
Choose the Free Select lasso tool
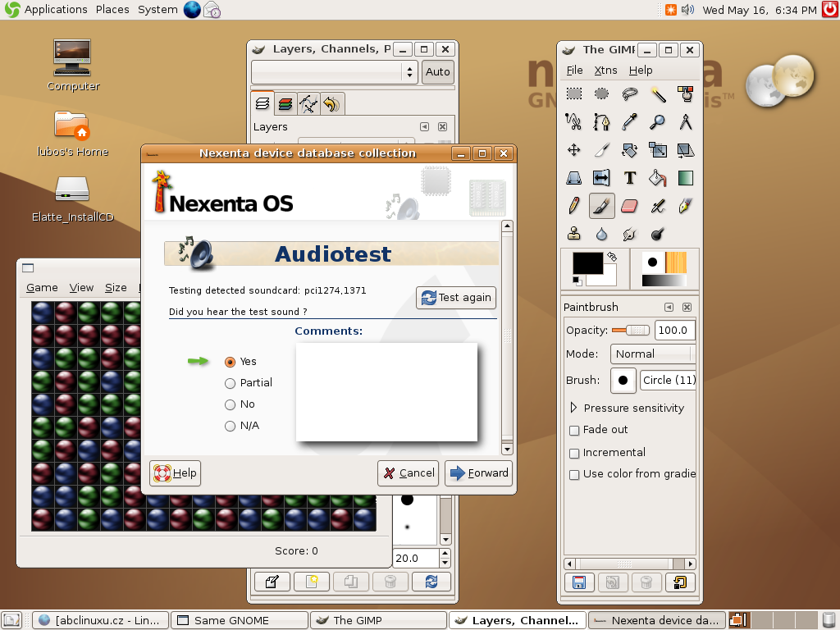629,94
